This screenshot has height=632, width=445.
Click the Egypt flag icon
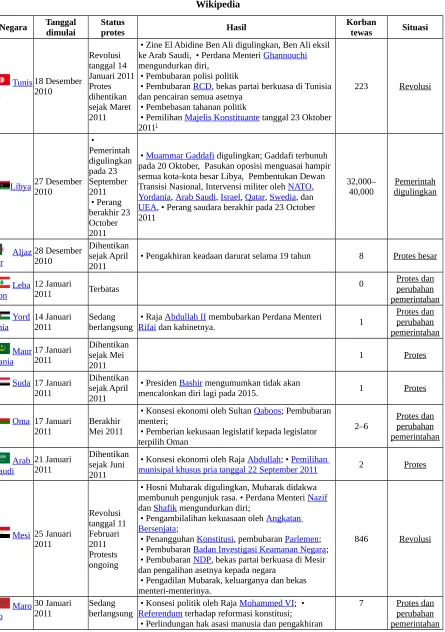(5, 532)
